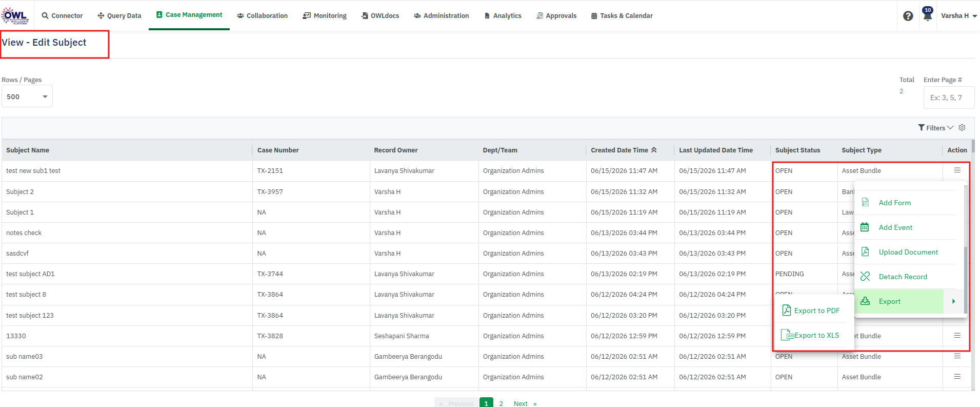Viewport: 980px width, 407px height.
Task: Click the 'View - Edit Subject' page title
Action: 44,43
